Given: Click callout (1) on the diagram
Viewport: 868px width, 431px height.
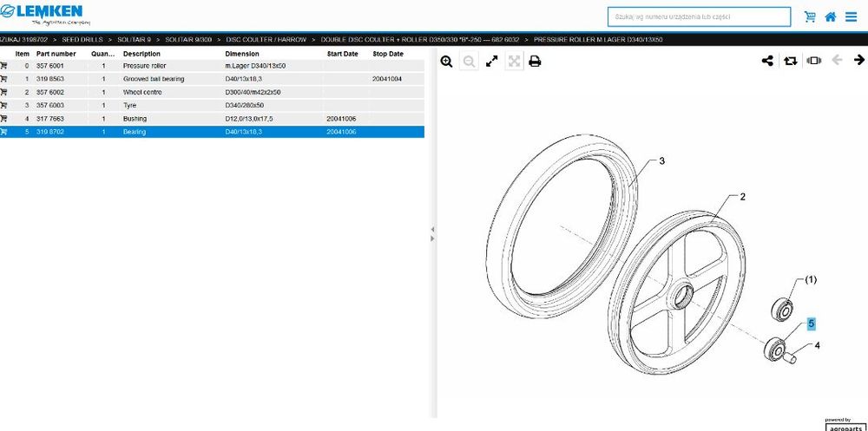Looking at the screenshot, I should [810, 280].
